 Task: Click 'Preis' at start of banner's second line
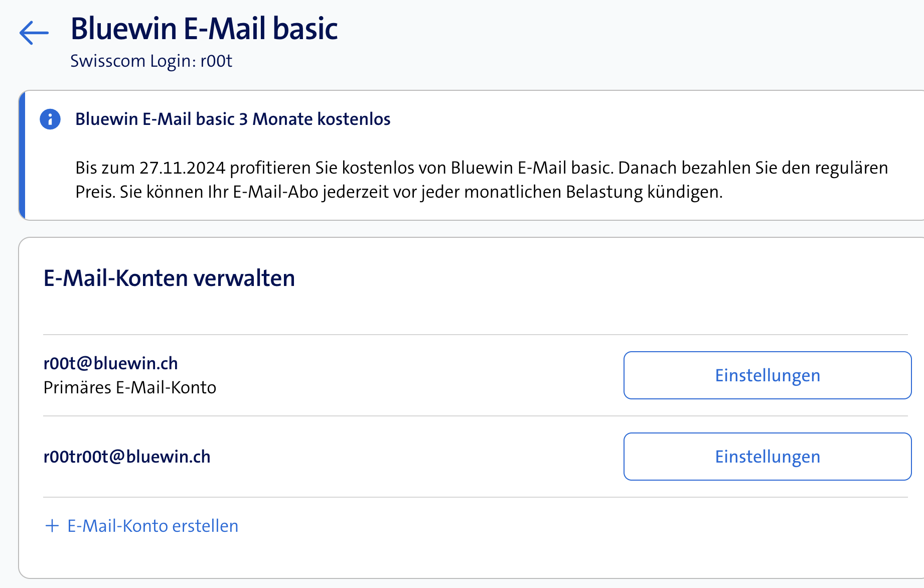coord(95,192)
